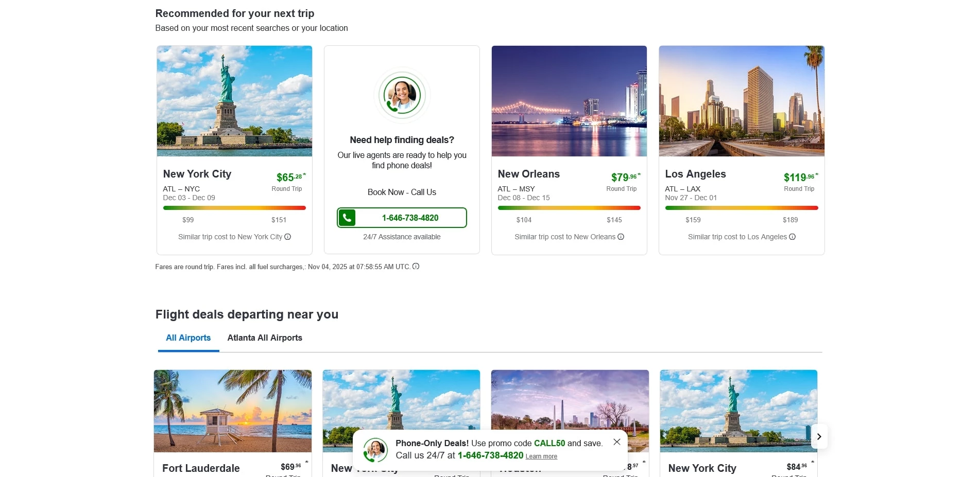Open Fort Lauderdale beach deal photo
The image size is (980, 477).
click(233, 411)
